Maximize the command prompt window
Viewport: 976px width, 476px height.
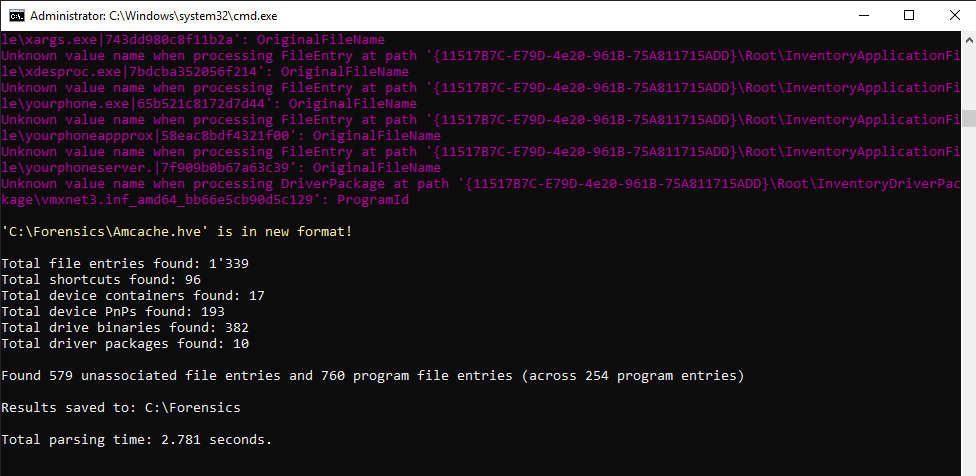pos(908,16)
